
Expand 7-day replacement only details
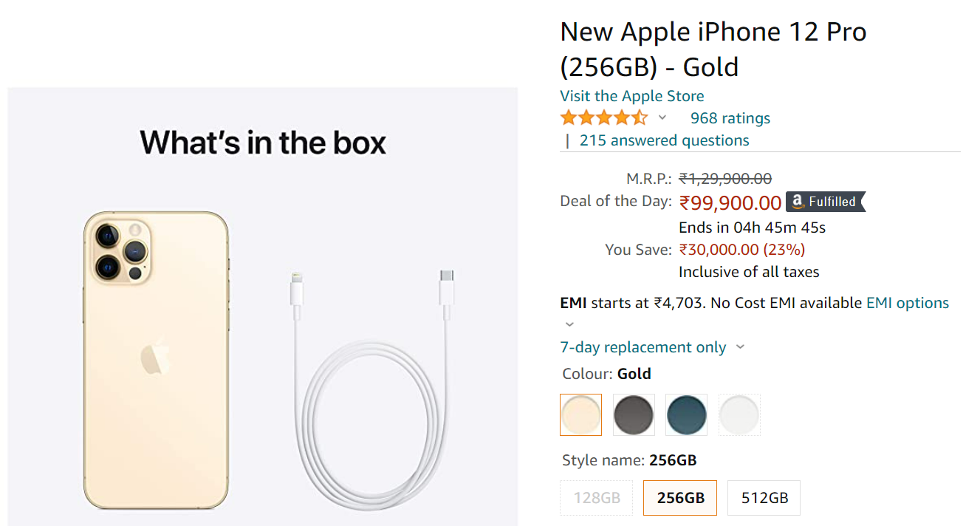click(x=740, y=347)
